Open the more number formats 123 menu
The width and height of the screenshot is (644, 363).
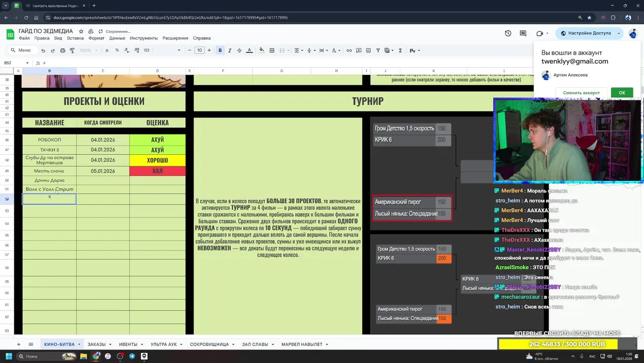coord(146,50)
